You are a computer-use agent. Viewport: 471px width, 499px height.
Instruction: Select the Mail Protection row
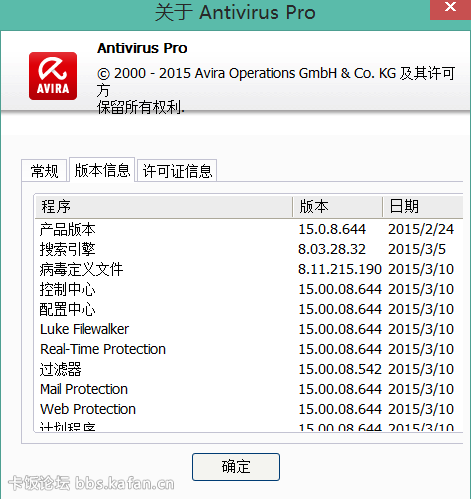(249, 389)
